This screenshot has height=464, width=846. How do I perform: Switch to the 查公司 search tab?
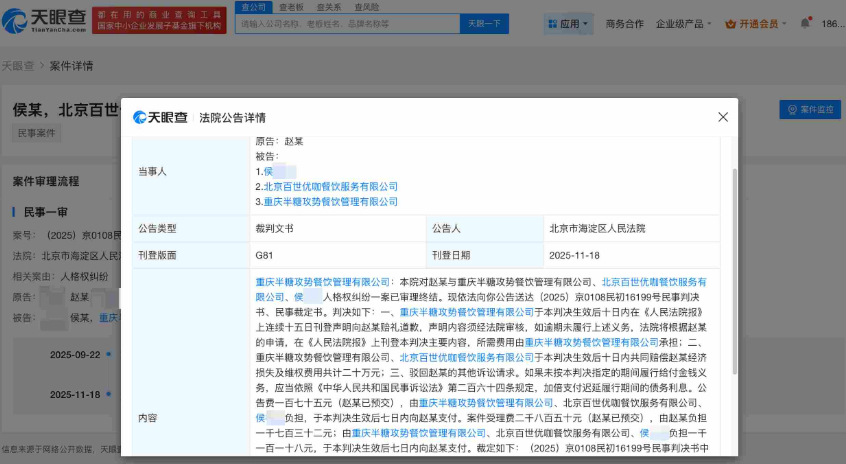tap(255, 6)
